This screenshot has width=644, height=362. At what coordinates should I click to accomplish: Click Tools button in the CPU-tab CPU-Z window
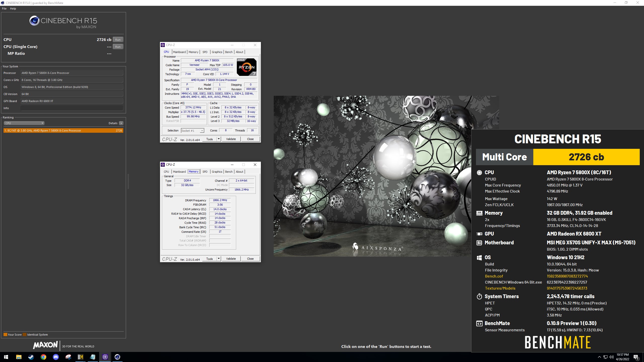[x=210, y=139]
